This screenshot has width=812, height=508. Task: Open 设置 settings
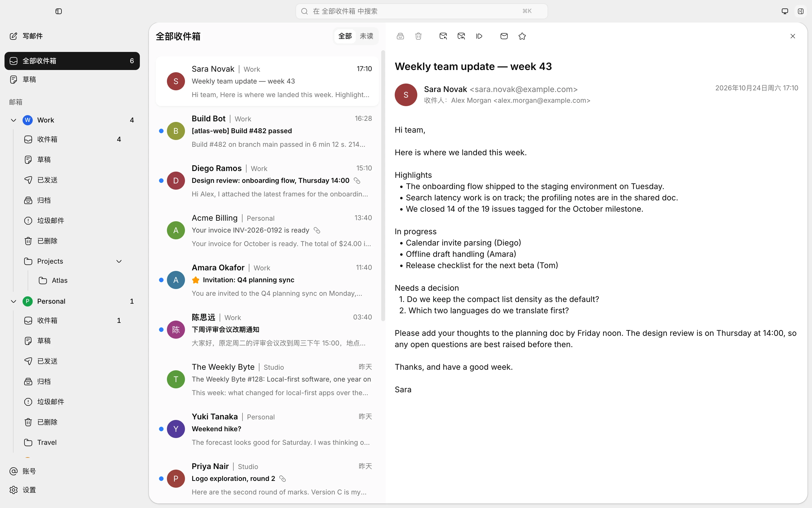72,490
